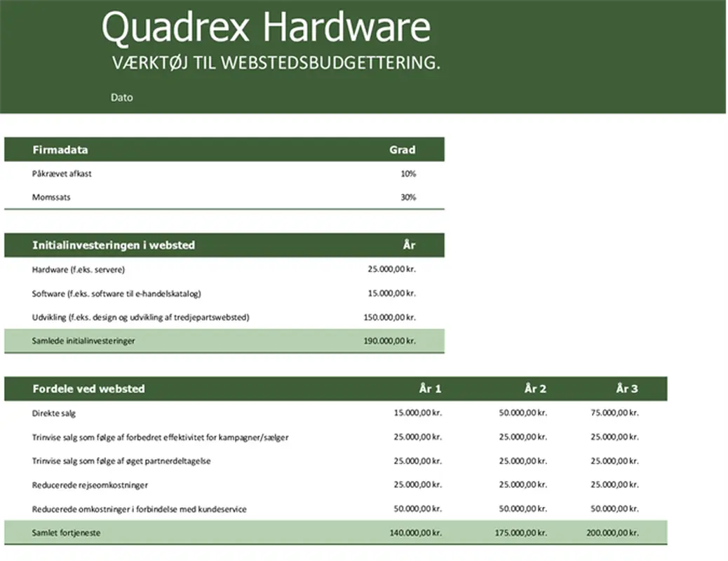Select the Software til e-handelskatalog row

(117, 293)
